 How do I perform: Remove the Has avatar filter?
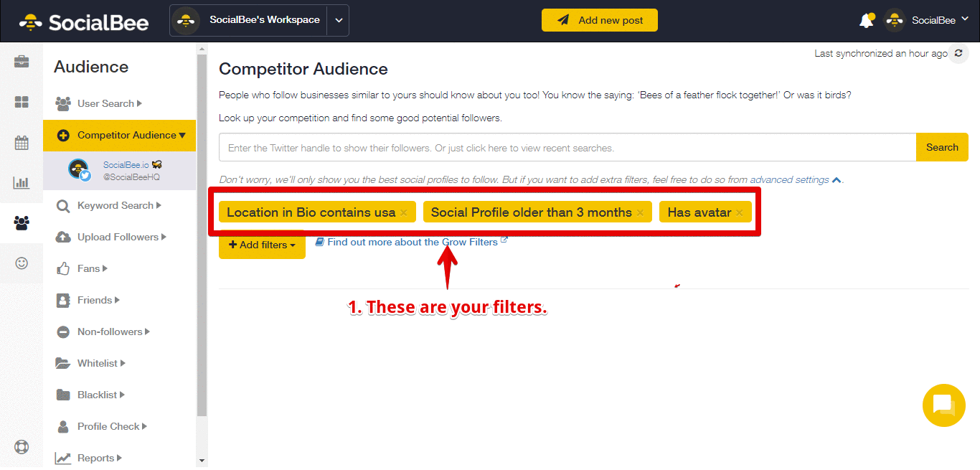tap(740, 212)
